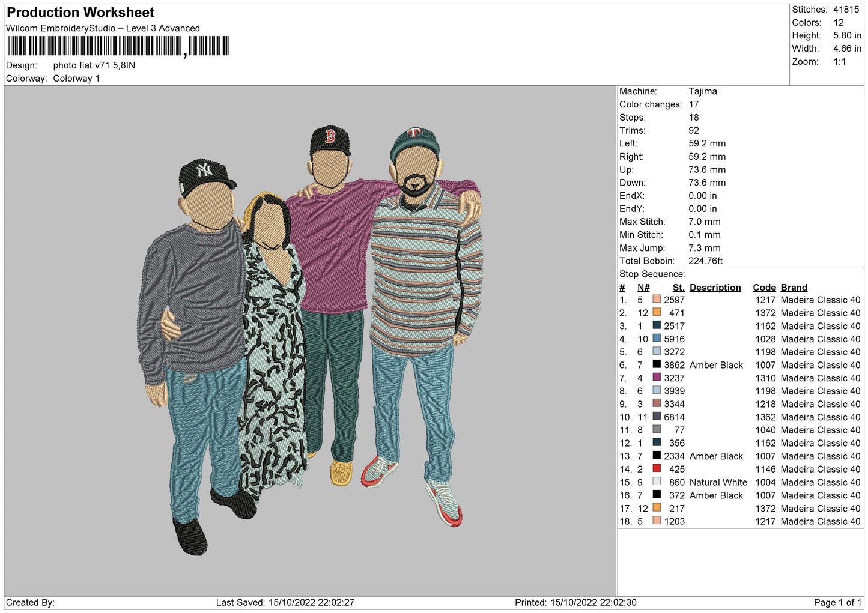868x613 pixels.
Task: Click stitch count 6814 in stop 10
Action: 674,417
